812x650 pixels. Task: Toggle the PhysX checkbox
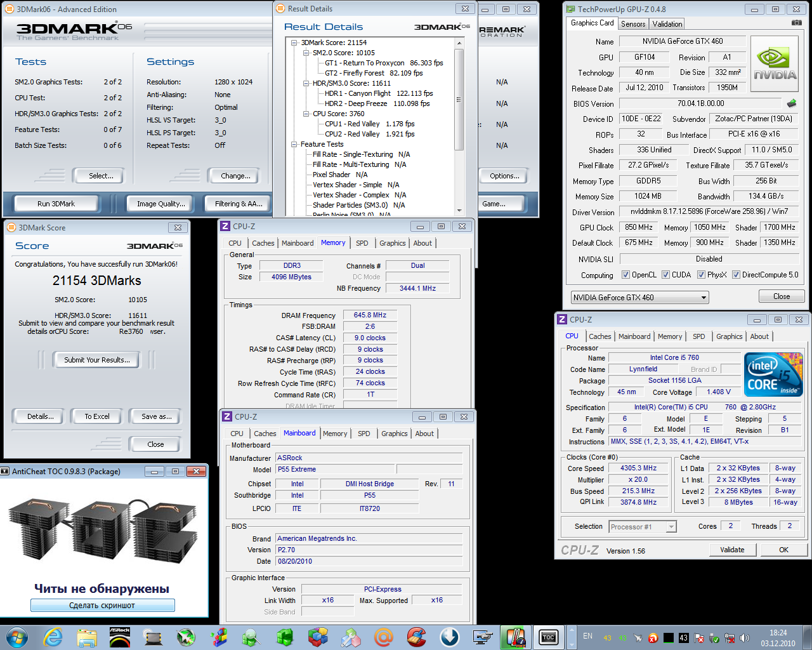click(x=701, y=275)
